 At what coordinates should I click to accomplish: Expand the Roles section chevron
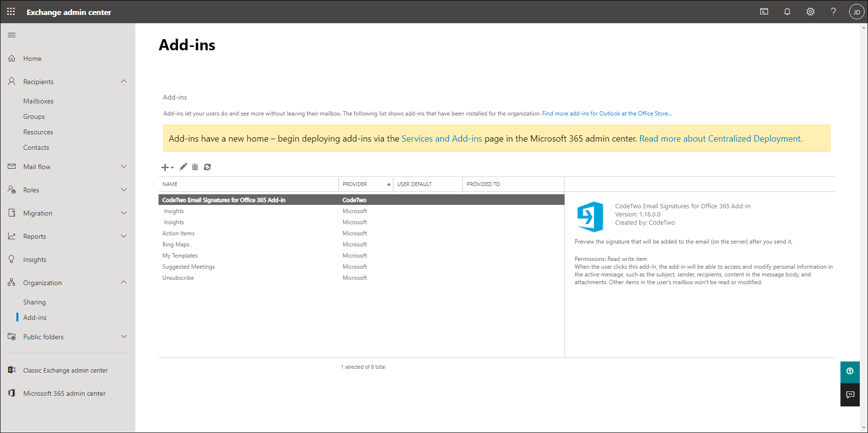[124, 189]
